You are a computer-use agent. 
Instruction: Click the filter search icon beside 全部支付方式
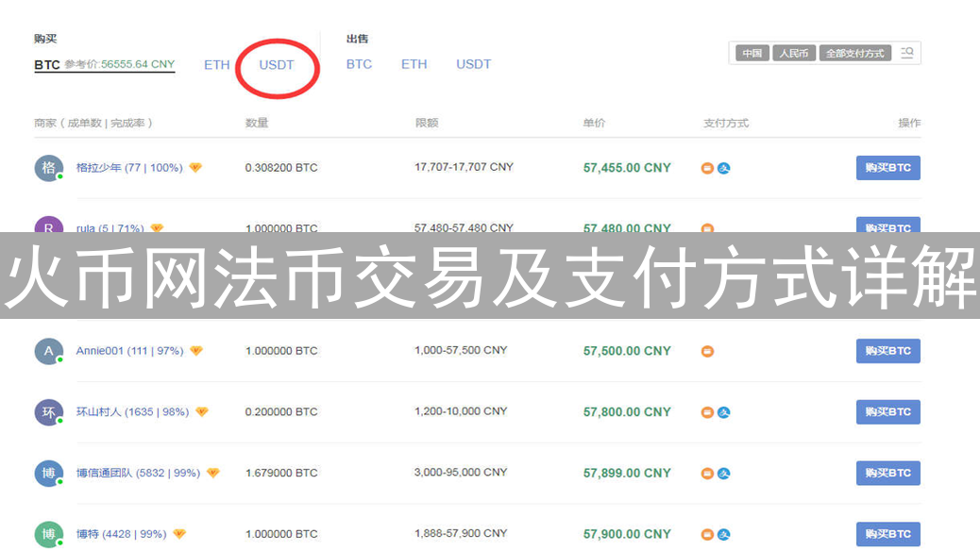[x=907, y=53]
